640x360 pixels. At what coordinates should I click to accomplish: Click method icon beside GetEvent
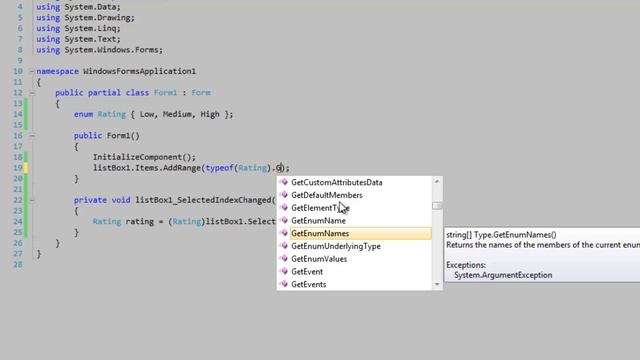click(x=284, y=271)
